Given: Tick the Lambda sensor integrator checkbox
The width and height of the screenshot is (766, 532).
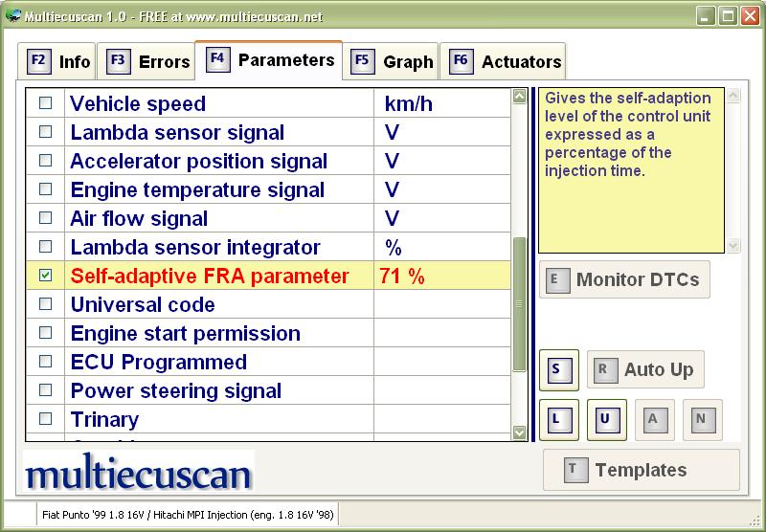Looking at the screenshot, I should (x=45, y=247).
